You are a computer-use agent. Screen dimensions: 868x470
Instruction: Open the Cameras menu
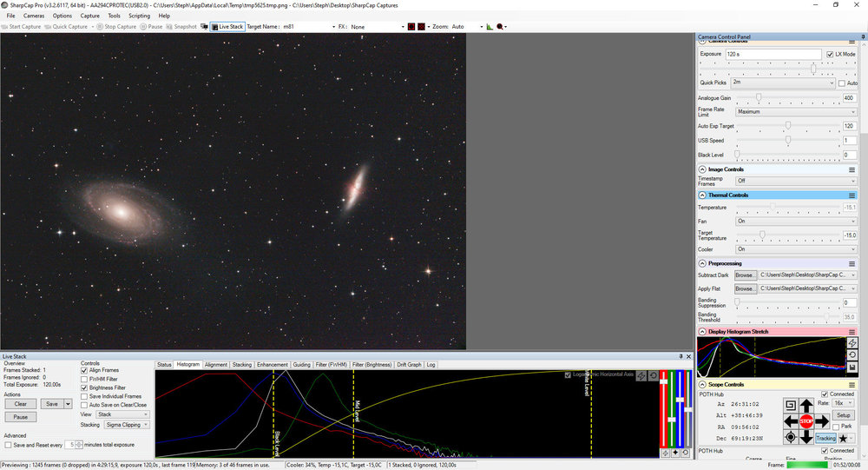click(34, 16)
